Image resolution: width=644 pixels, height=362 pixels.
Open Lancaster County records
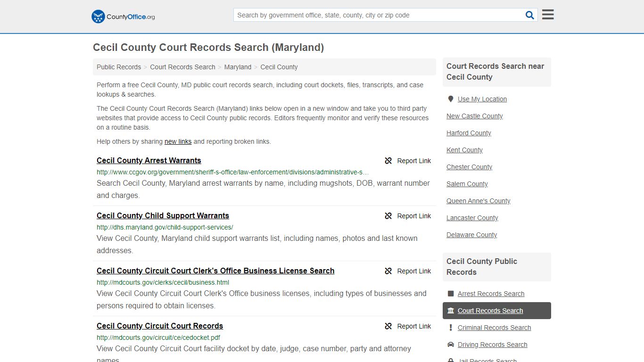click(472, 218)
